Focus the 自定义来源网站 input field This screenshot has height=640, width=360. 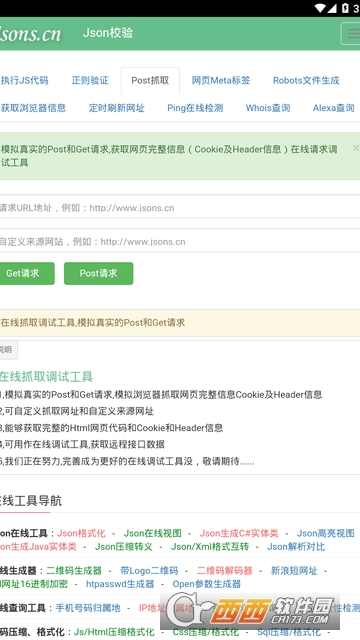tap(180, 241)
